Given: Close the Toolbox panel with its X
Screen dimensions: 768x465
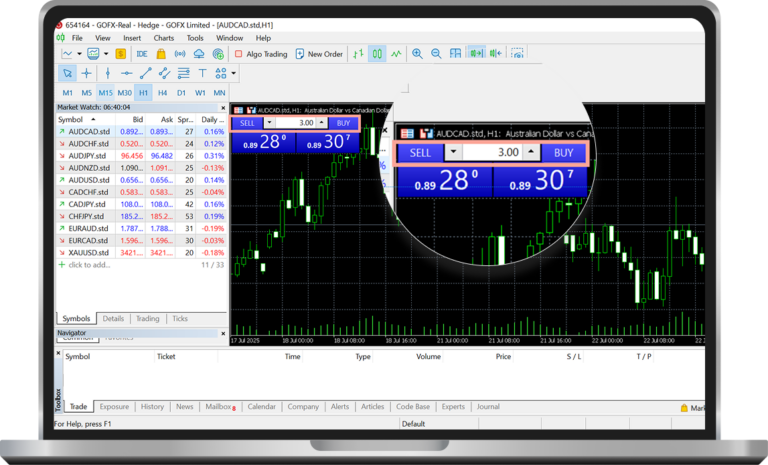Looking at the screenshot, I should [58, 353].
